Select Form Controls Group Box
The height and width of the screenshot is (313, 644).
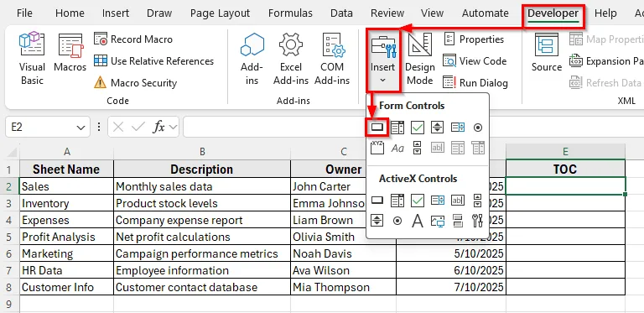pos(377,148)
